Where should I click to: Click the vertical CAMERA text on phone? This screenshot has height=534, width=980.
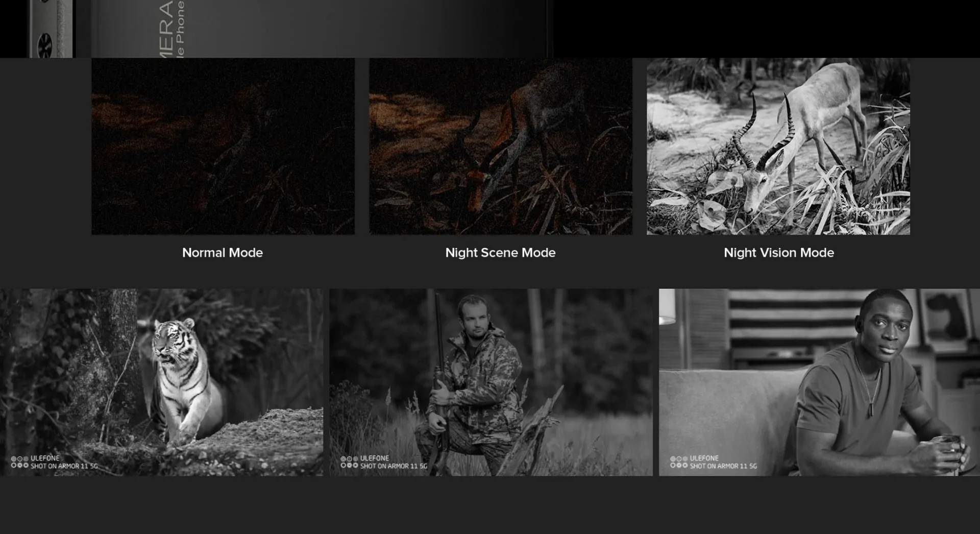tap(166, 29)
